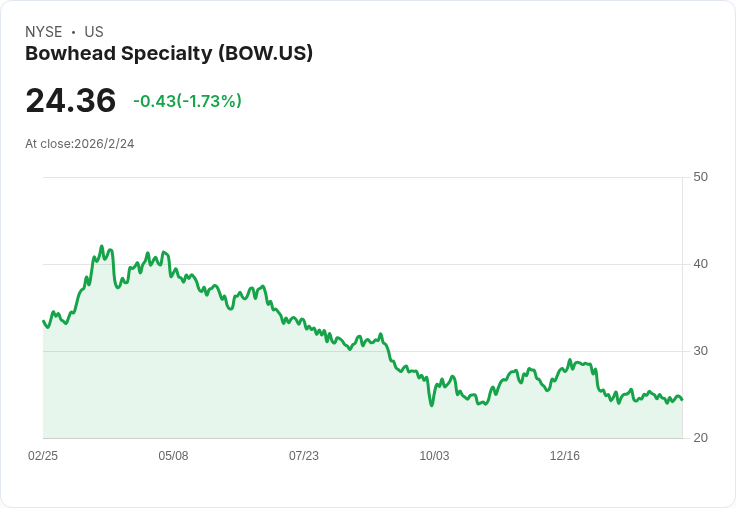Image resolution: width=736 pixels, height=508 pixels.
Task: Open the Bowhead Specialty (BOW.US) title
Action: pos(169,54)
